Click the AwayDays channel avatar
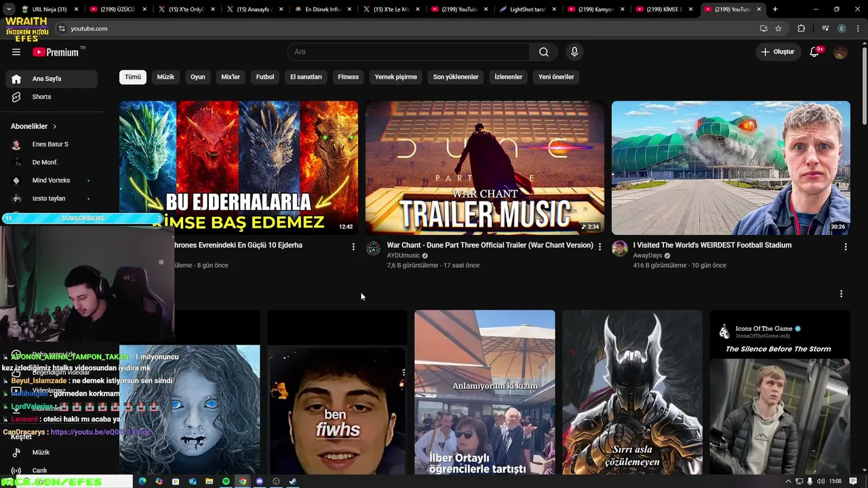Viewport: 868px width, 488px height. (619, 249)
